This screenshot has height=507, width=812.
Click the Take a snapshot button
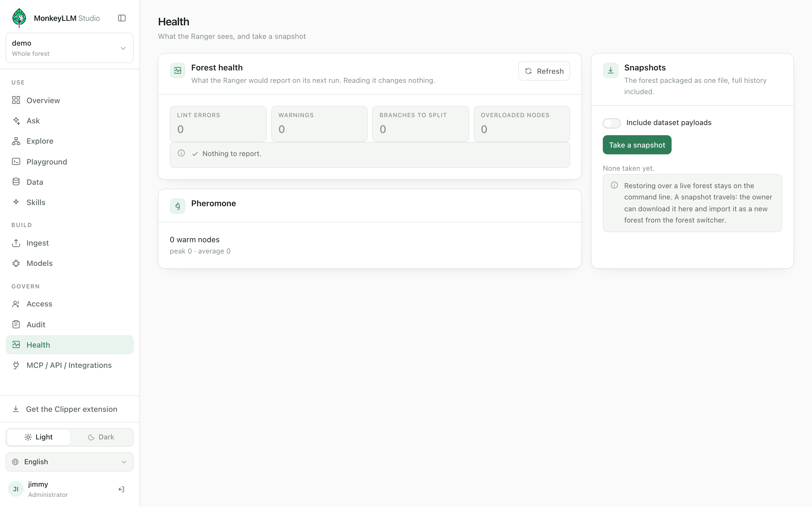(x=637, y=145)
